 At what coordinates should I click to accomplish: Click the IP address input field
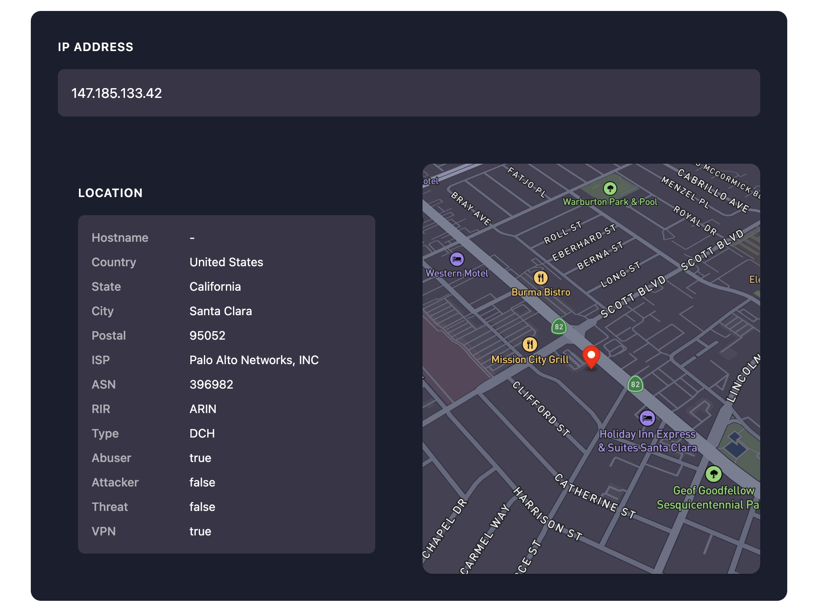point(409,93)
